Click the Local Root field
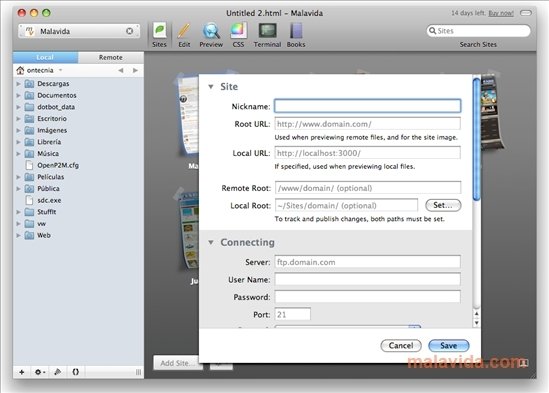 [x=346, y=206]
